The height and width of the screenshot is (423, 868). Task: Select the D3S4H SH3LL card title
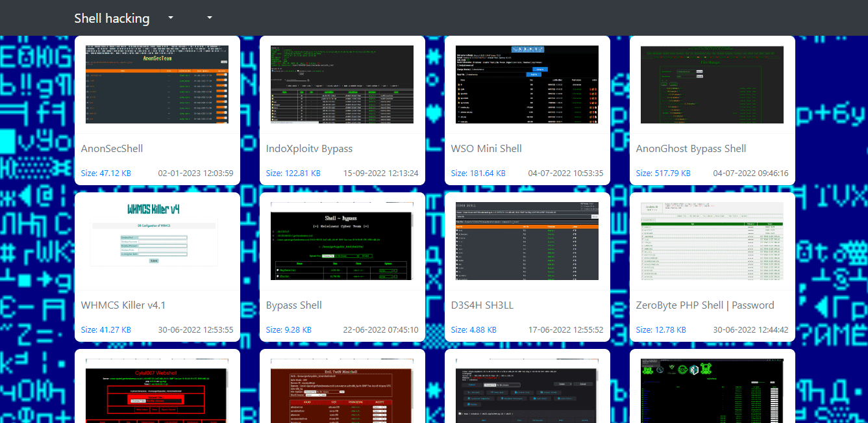[482, 305]
